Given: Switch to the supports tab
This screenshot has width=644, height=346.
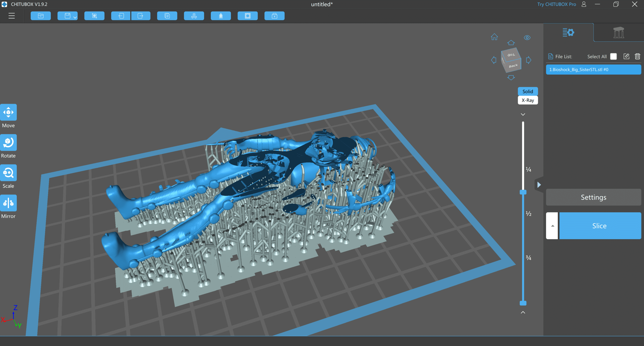Looking at the screenshot, I should pyautogui.click(x=618, y=32).
